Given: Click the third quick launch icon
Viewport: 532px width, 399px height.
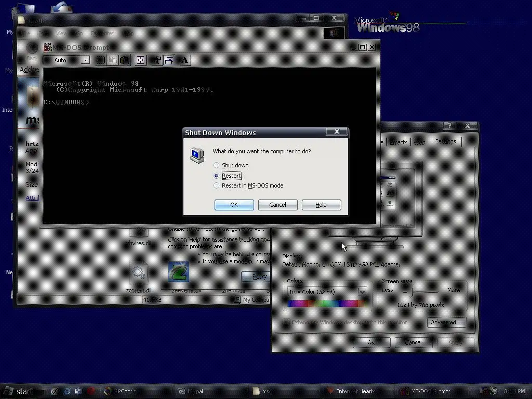Looking at the screenshot, I should point(78,391).
